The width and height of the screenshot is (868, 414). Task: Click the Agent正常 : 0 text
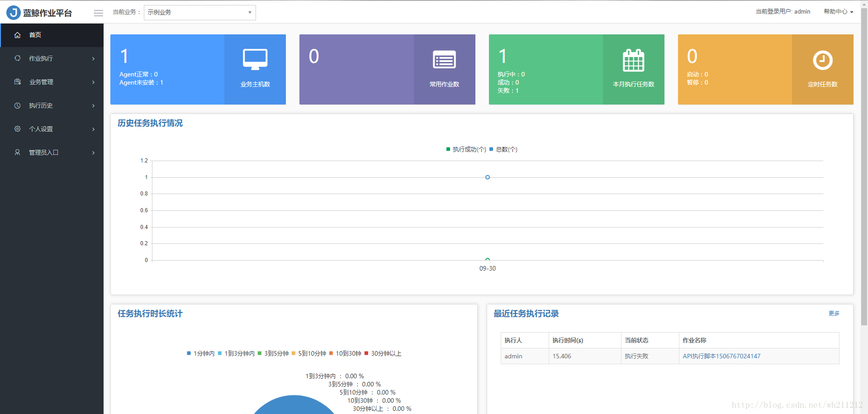pos(138,74)
